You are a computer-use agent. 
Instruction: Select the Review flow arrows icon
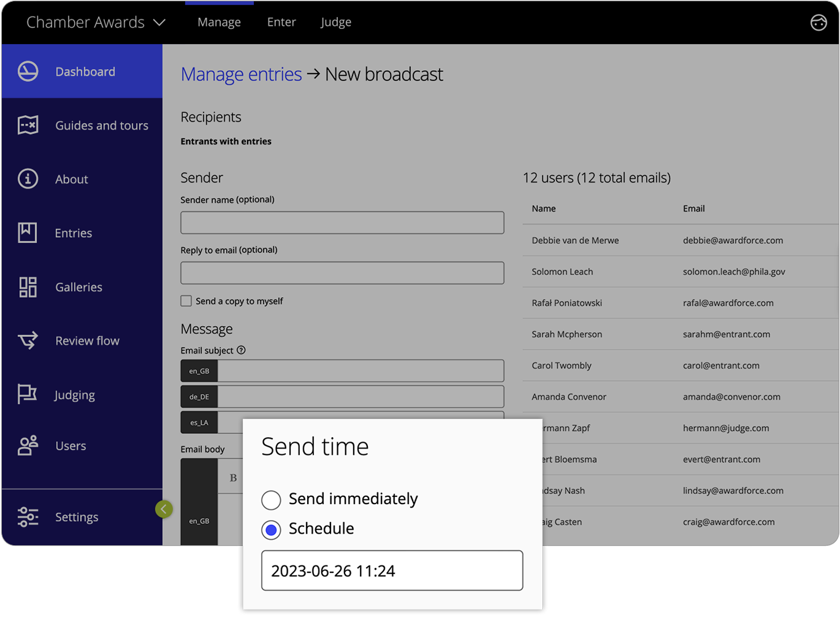tap(27, 340)
